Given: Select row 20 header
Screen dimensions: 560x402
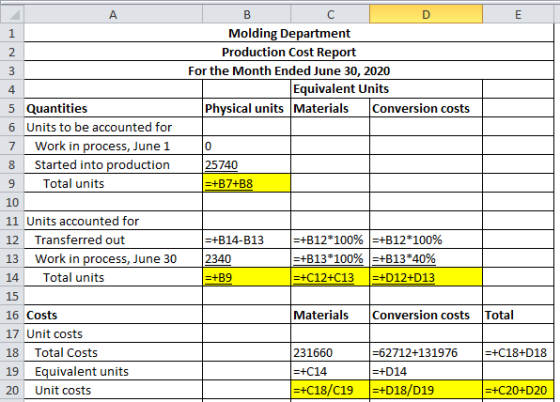Looking at the screenshot, I should 12,390.
